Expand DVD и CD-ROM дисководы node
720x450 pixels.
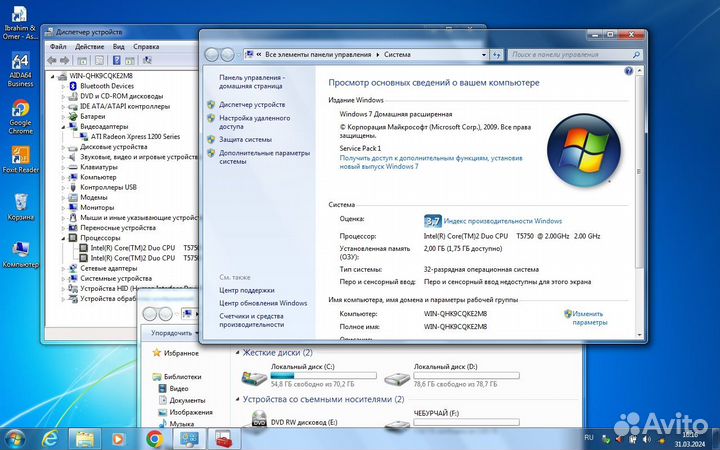[x=63, y=96]
